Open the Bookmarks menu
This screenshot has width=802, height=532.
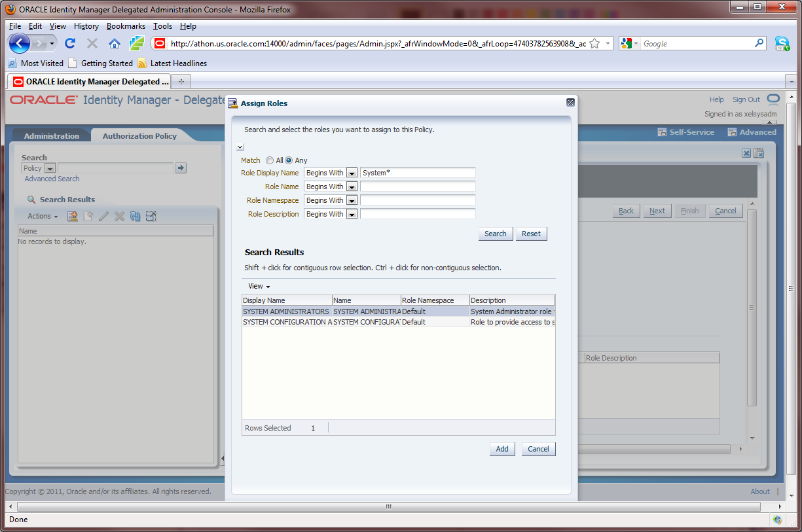[126, 26]
